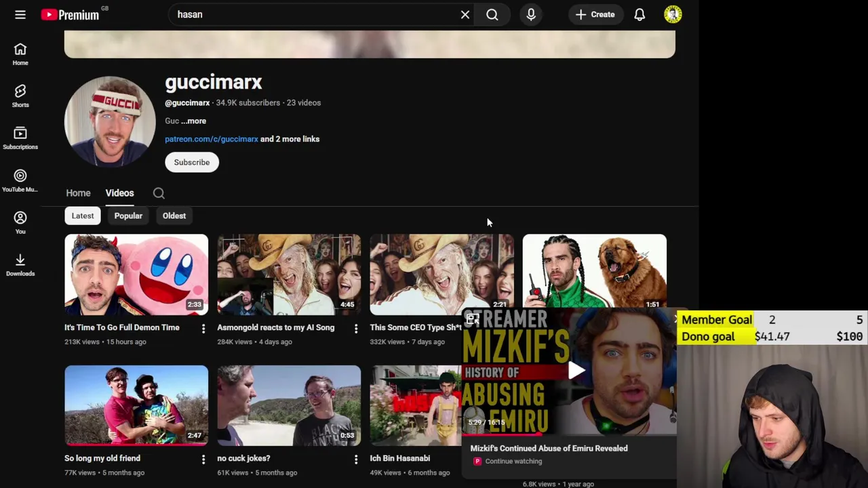Viewport: 868px width, 488px height.
Task: Play the Mizkif miniplayer video
Action: [576, 370]
